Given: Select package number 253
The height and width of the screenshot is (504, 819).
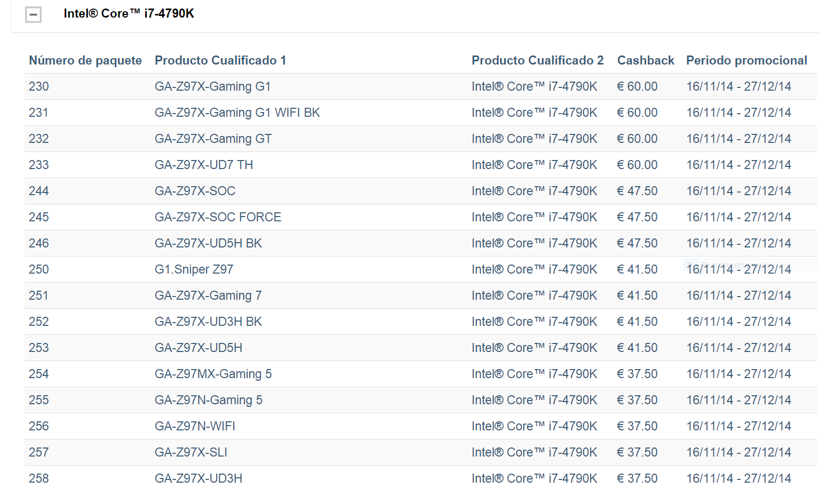Looking at the screenshot, I should point(39,348).
